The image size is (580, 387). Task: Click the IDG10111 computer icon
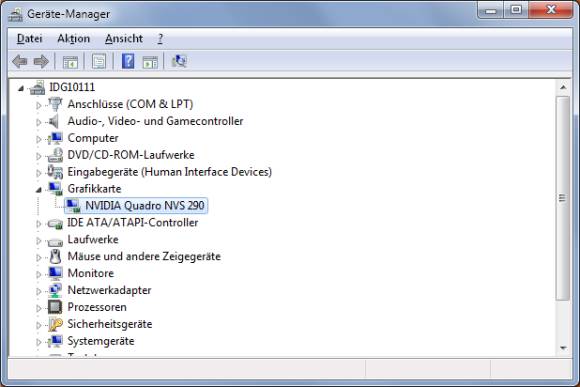click(38, 88)
